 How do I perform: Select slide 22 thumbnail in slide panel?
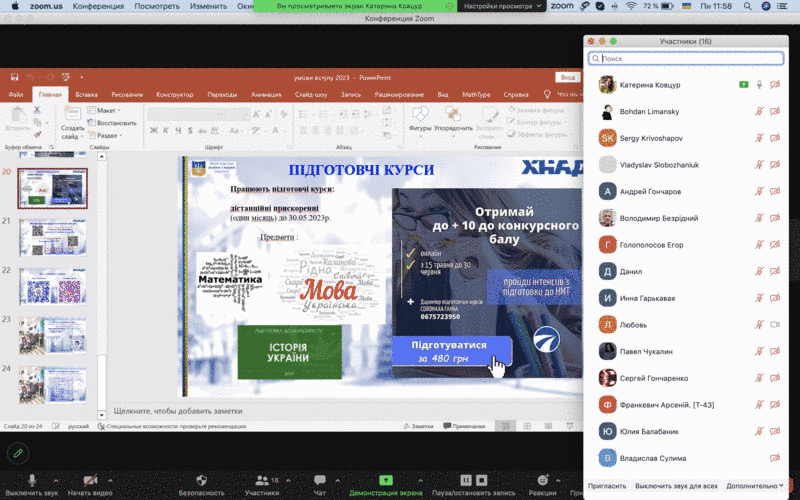tap(53, 286)
